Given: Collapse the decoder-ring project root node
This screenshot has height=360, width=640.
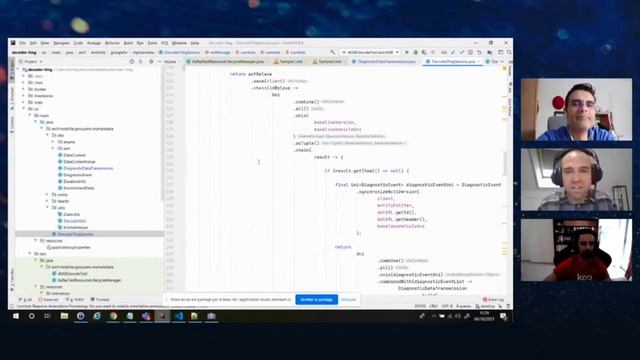Looking at the screenshot, I should pos(19,69).
